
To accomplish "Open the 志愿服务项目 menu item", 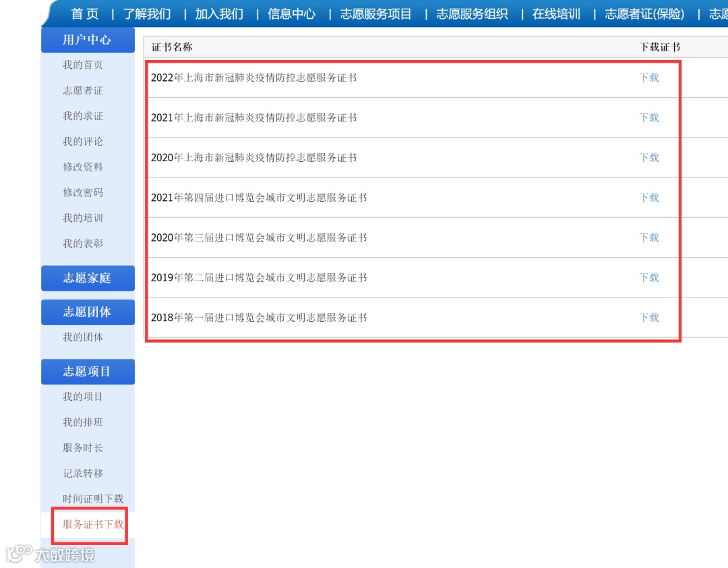I will tap(375, 13).
